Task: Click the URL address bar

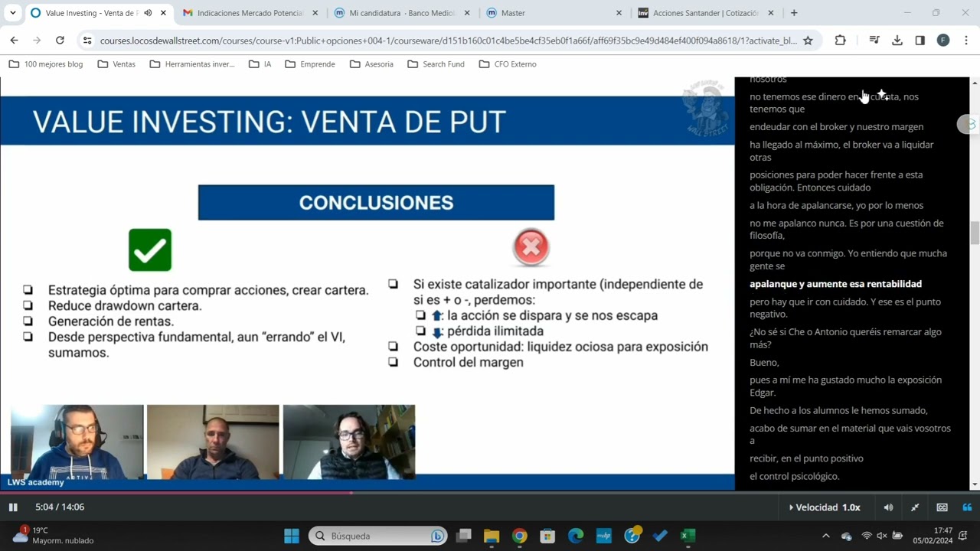Action: tap(448, 41)
